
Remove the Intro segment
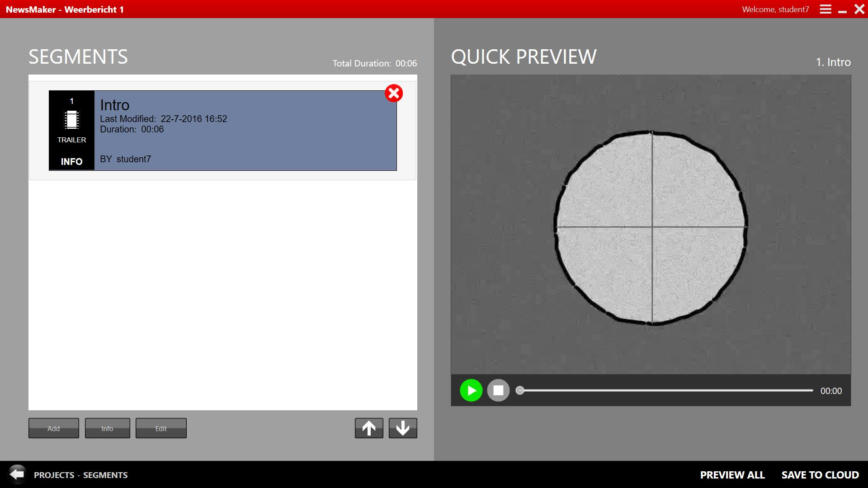[393, 93]
